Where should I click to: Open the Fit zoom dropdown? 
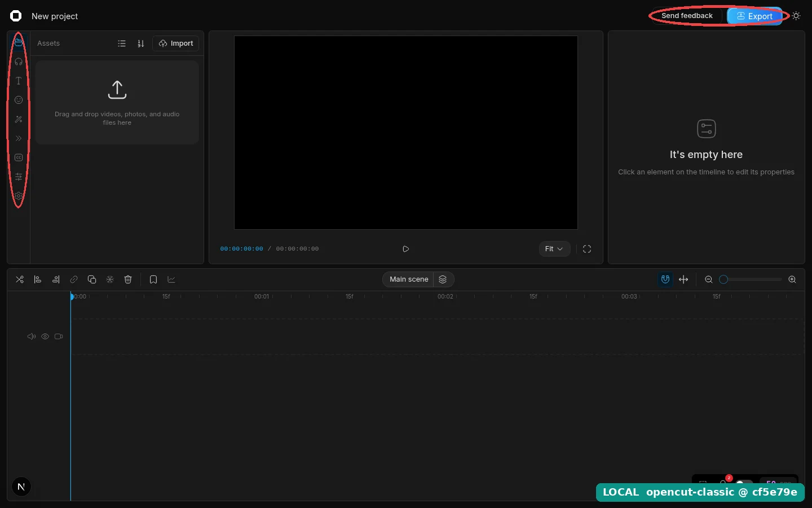tap(554, 249)
